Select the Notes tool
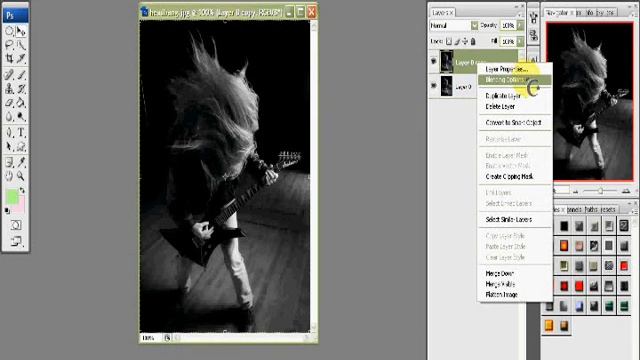The height and width of the screenshot is (360, 640). [9, 162]
